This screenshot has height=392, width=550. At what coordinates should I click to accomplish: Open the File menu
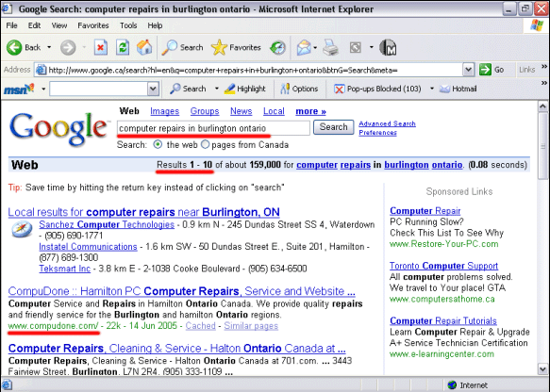(x=11, y=25)
